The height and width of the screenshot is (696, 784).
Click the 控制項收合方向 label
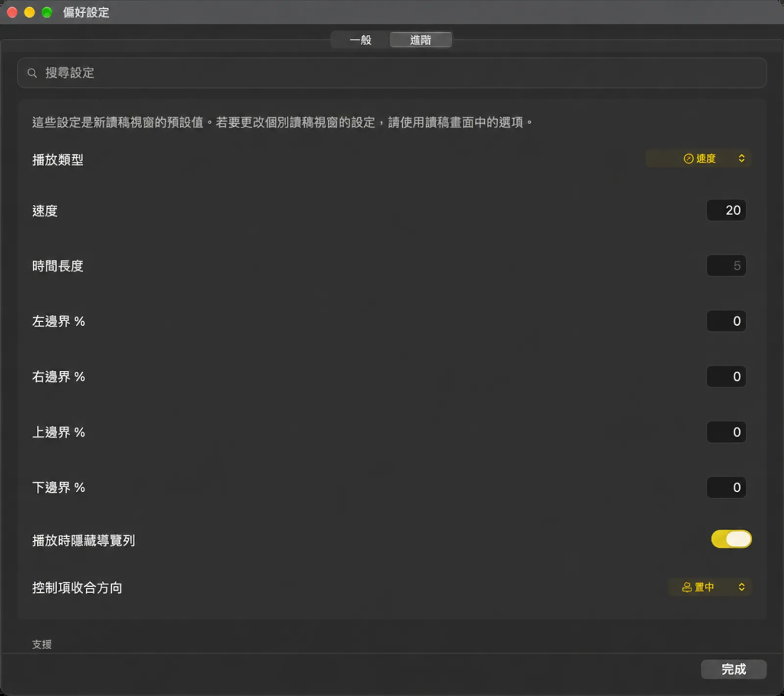pyautogui.click(x=77, y=588)
